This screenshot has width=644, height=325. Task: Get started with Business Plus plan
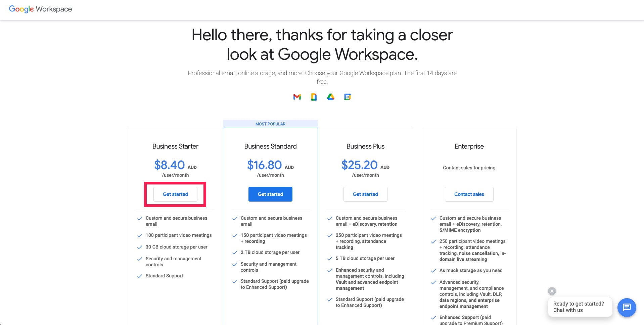tap(365, 194)
